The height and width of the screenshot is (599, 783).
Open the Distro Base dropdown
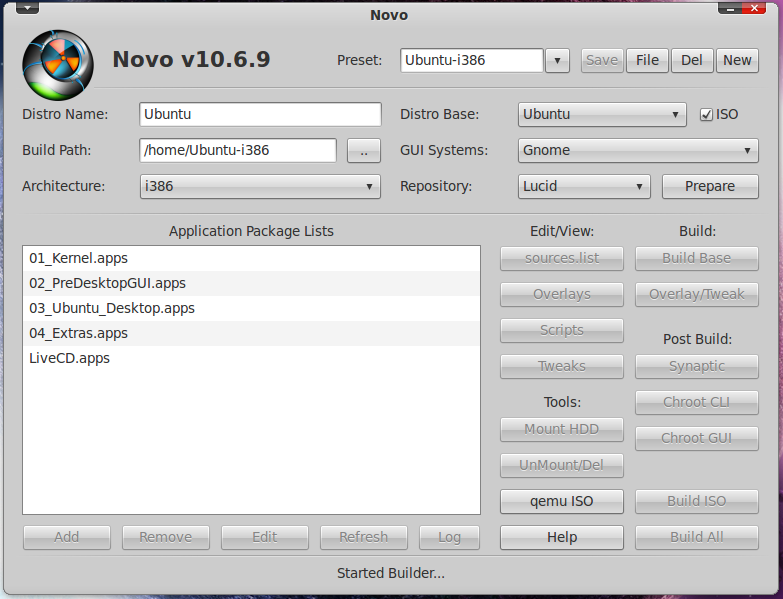tap(602, 115)
